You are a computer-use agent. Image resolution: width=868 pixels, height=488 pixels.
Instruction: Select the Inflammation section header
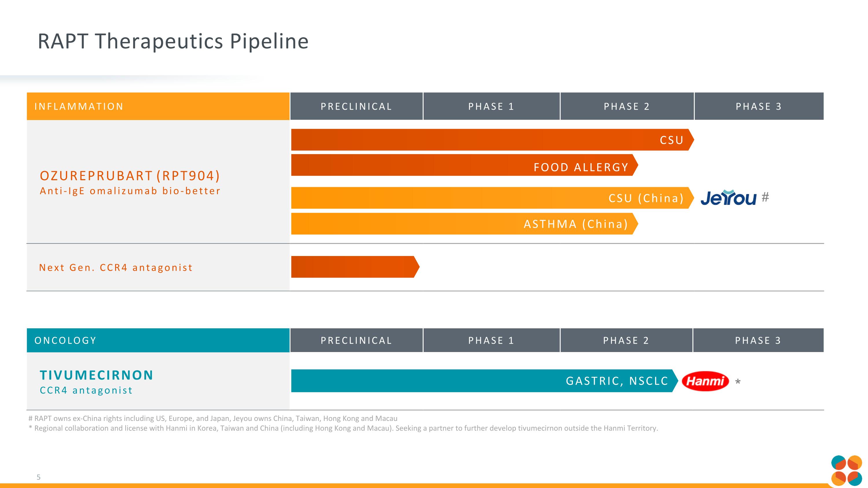[x=158, y=106]
